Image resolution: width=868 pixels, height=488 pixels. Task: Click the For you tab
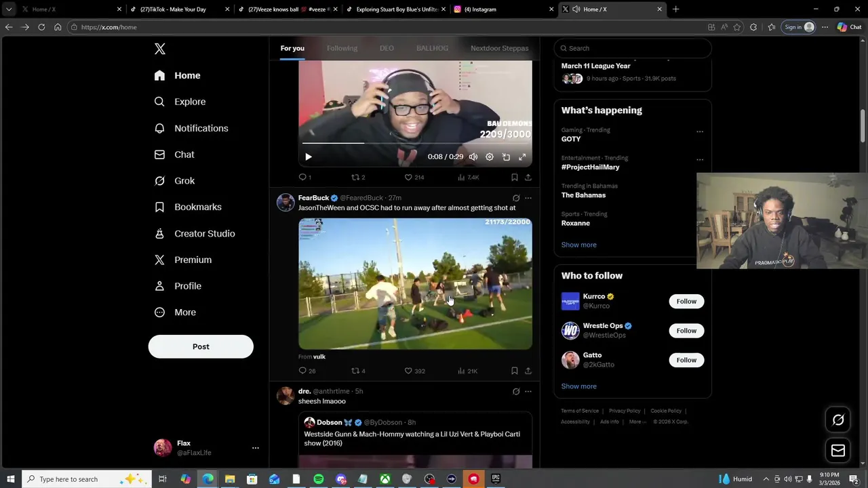click(292, 48)
